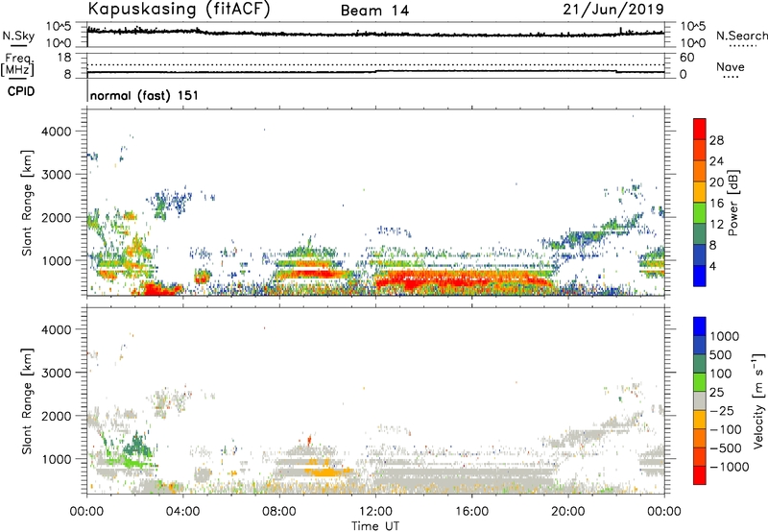
Task: Click the 1000 km tick of the velocity panel
Action: [x=56, y=459]
